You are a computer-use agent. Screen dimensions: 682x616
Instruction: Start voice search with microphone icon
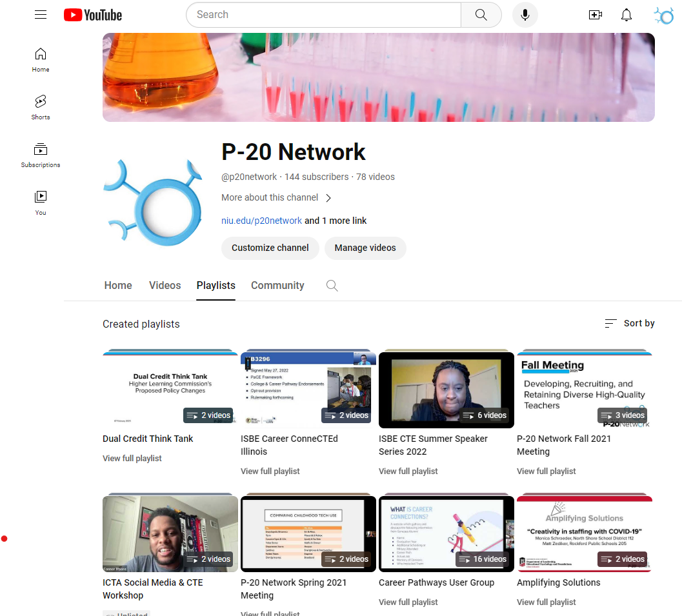[525, 15]
